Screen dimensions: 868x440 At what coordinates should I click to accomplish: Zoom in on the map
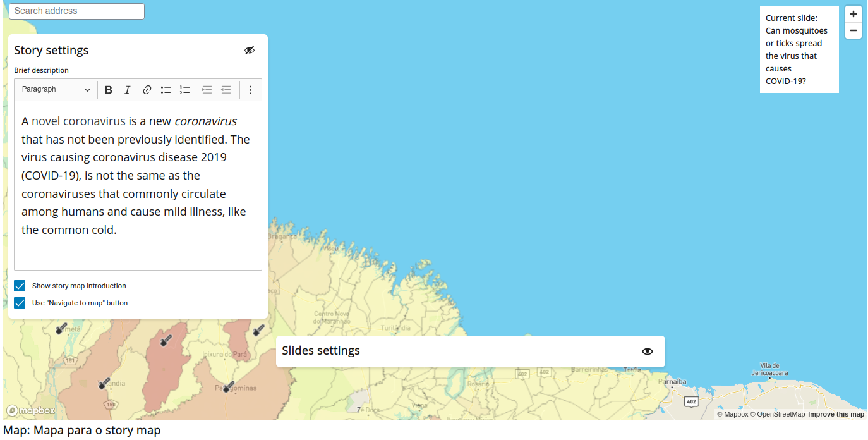[x=853, y=14]
